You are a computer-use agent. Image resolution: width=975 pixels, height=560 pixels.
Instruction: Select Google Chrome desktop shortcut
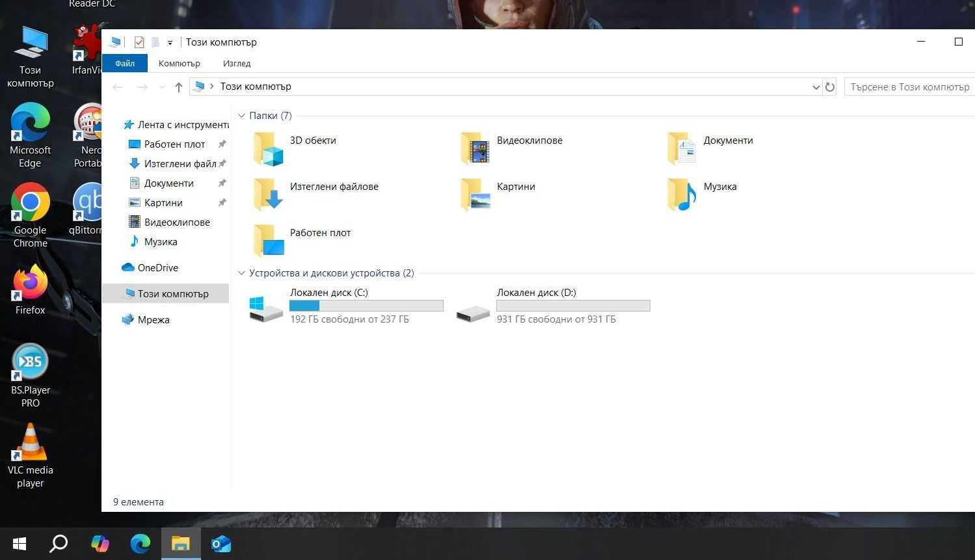click(30, 216)
